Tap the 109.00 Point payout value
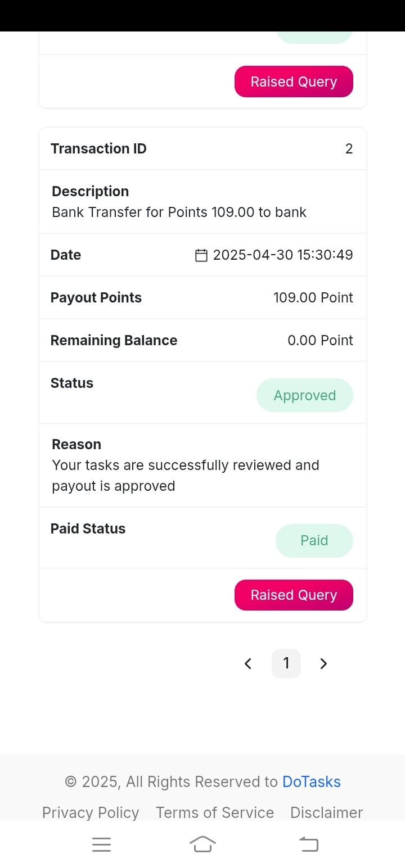The height and width of the screenshot is (868, 405). click(x=313, y=298)
